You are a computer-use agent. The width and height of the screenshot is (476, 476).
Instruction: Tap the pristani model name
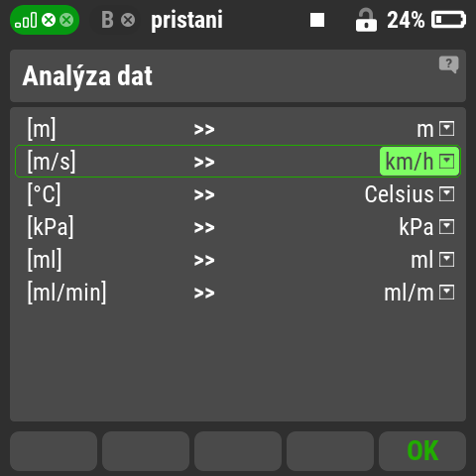click(186, 20)
